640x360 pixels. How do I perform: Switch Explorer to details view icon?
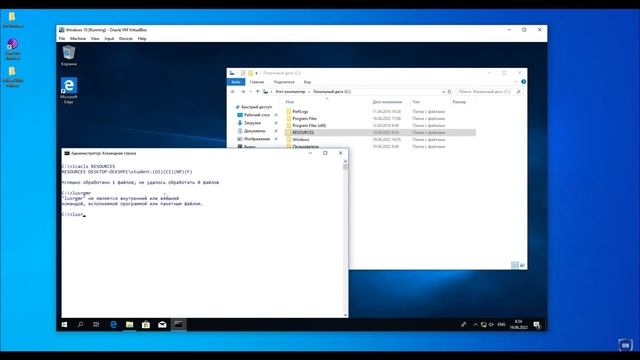(x=515, y=265)
